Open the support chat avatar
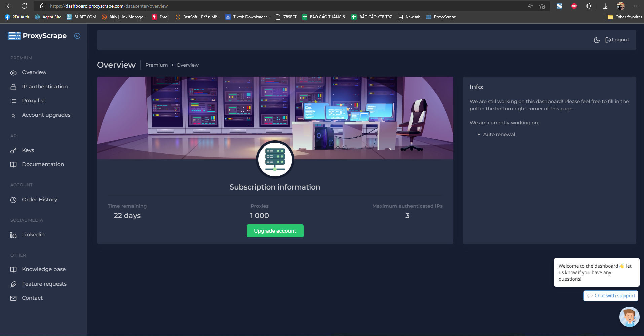 click(x=630, y=317)
